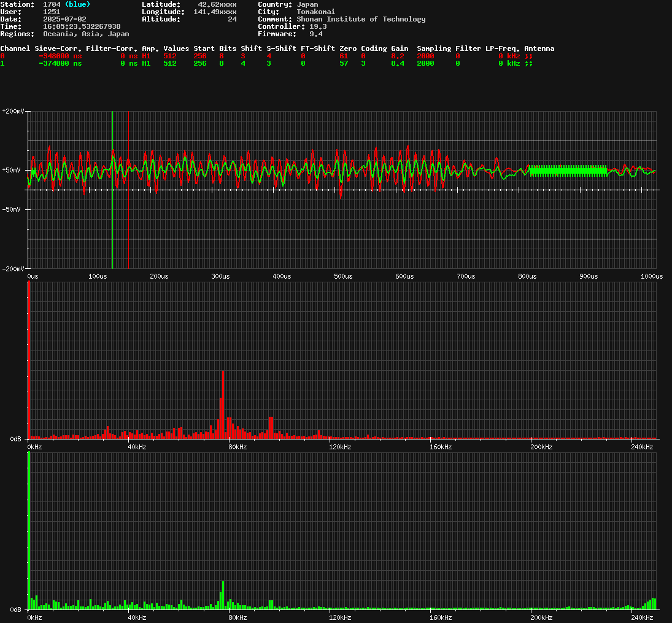Viewport: 672px width, 623px height.
Task: Click the "Filter-Corr." column header
Action: coord(112,48)
